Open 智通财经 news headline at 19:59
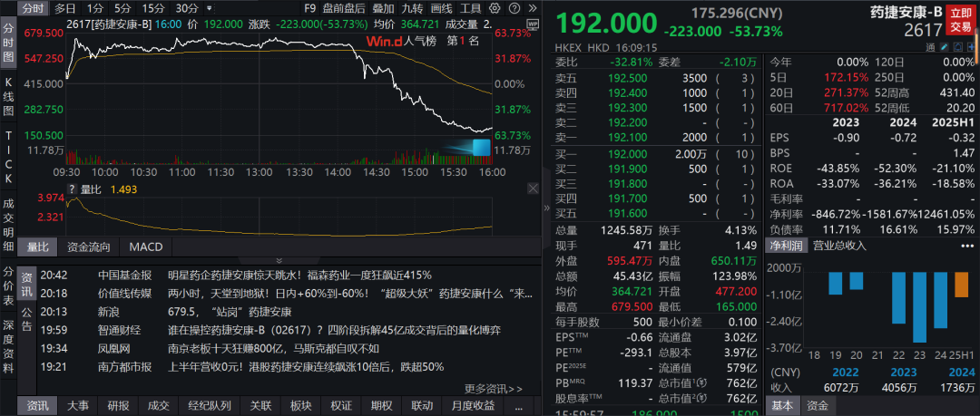 click(334, 330)
